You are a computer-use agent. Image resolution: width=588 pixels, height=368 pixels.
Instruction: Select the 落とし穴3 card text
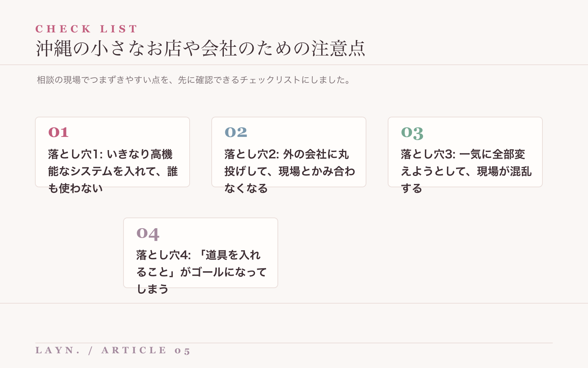(466, 171)
